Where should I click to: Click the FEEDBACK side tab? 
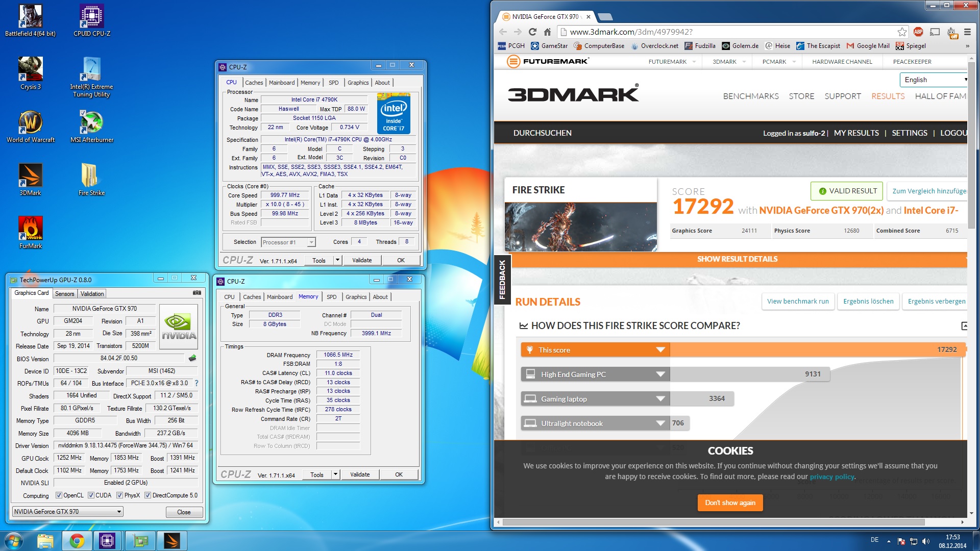(x=502, y=280)
